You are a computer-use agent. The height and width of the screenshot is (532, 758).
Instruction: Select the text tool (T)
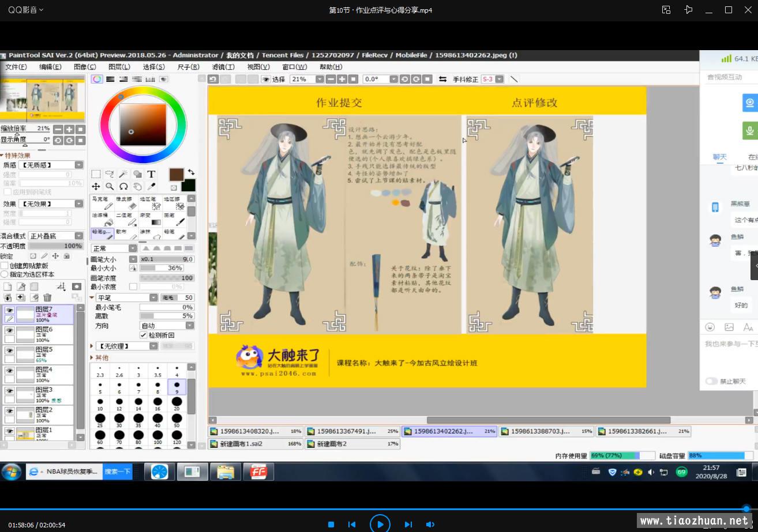tap(151, 174)
